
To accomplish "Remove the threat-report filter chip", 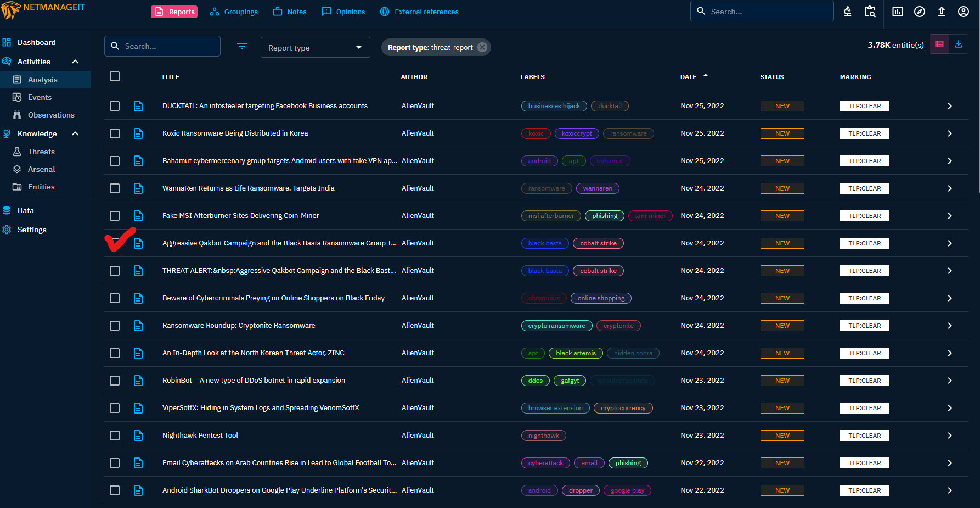I will (482, 47).
